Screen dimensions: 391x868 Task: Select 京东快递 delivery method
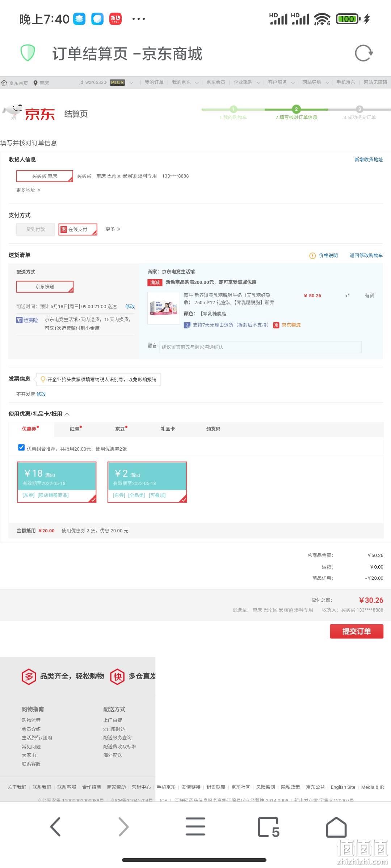coord(45,287)
